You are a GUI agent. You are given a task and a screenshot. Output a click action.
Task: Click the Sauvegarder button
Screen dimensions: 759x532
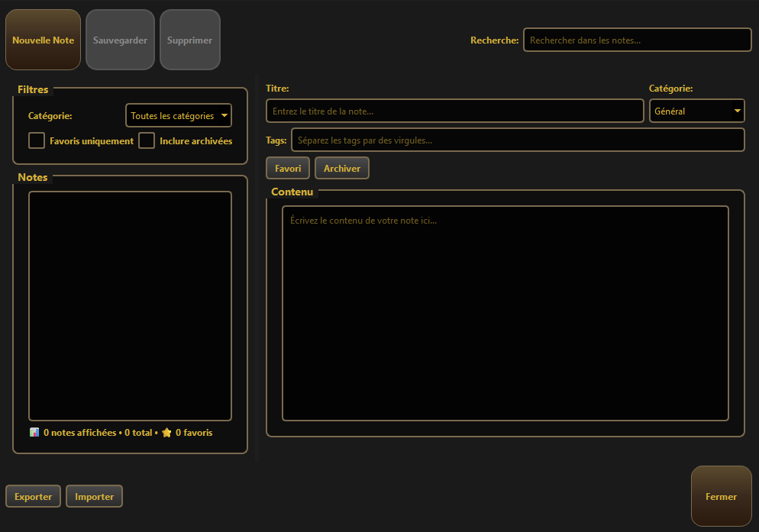pos(120,39)
